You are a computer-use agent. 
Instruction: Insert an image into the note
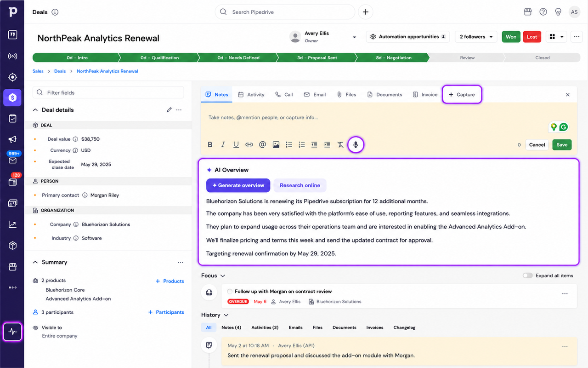coord(276,144)
